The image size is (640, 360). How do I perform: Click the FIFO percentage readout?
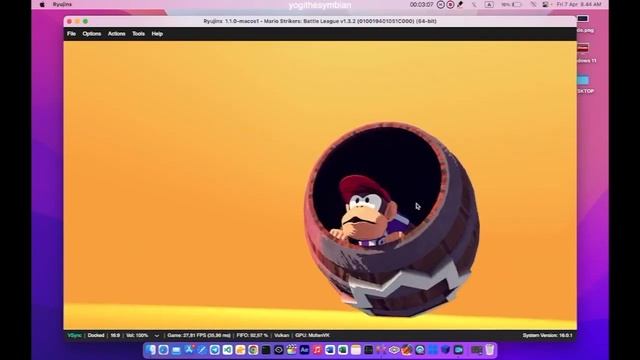252,336
